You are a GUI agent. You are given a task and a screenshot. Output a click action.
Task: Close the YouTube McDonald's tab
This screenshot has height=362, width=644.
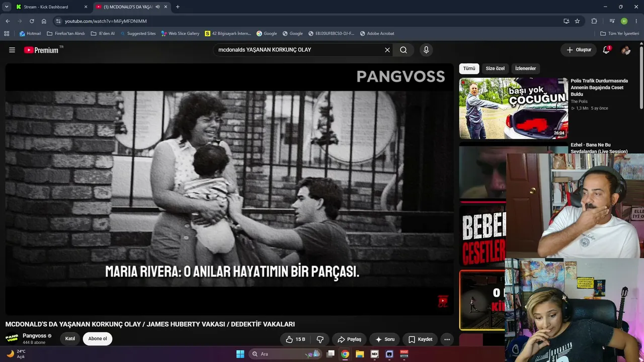[165, 7]
